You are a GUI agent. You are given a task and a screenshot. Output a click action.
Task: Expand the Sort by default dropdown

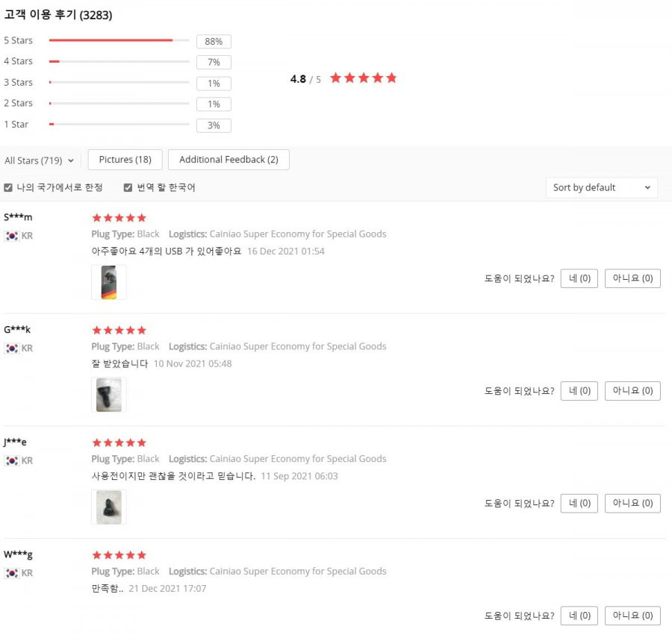[602, 187]
